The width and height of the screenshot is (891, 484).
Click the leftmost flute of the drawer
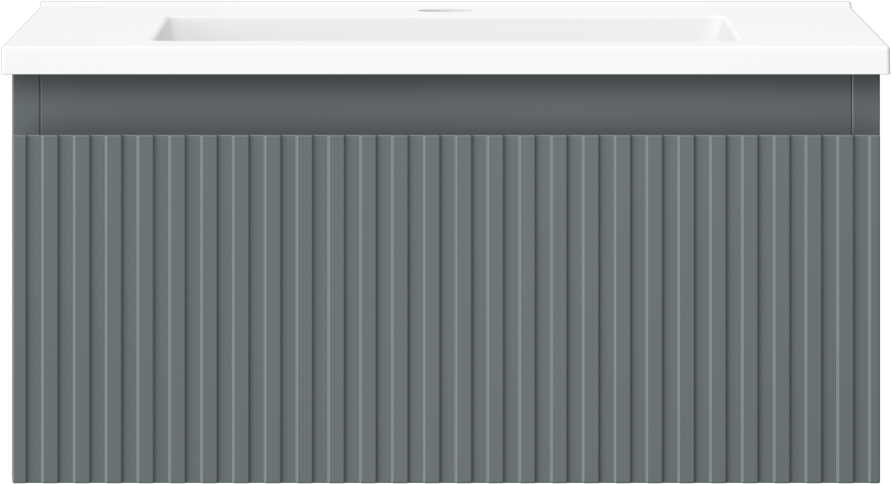pyautogui.click(x=19, y=308)
